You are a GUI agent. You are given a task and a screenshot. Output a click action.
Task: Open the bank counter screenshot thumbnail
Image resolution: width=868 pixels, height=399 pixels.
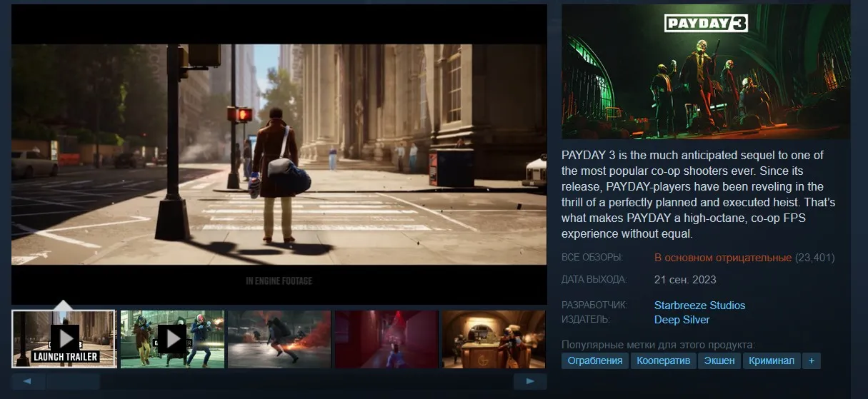[494, 339]
